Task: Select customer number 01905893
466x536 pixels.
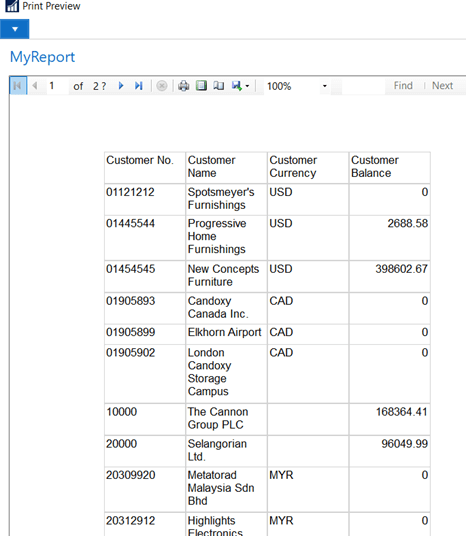Action: 130,301
